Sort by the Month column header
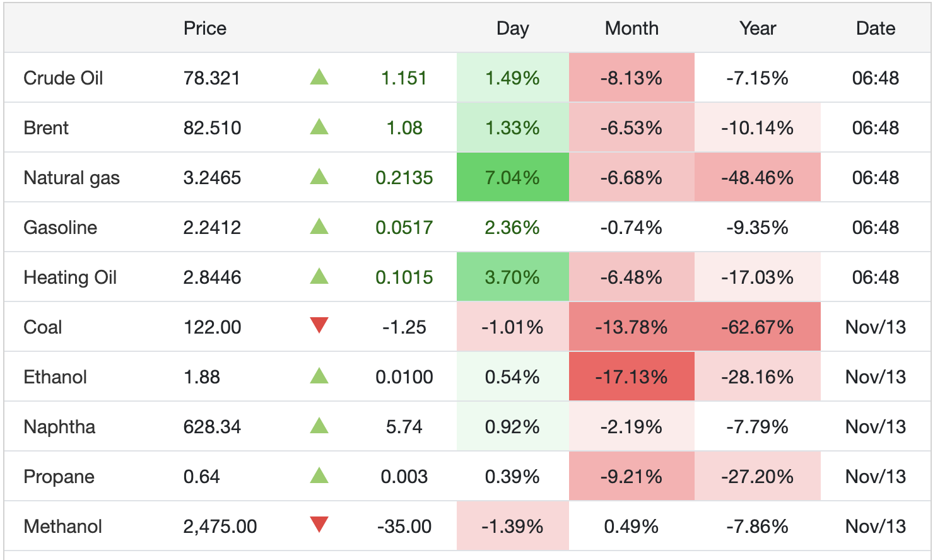This screenshot has height=560, width=940. (632, 28)
